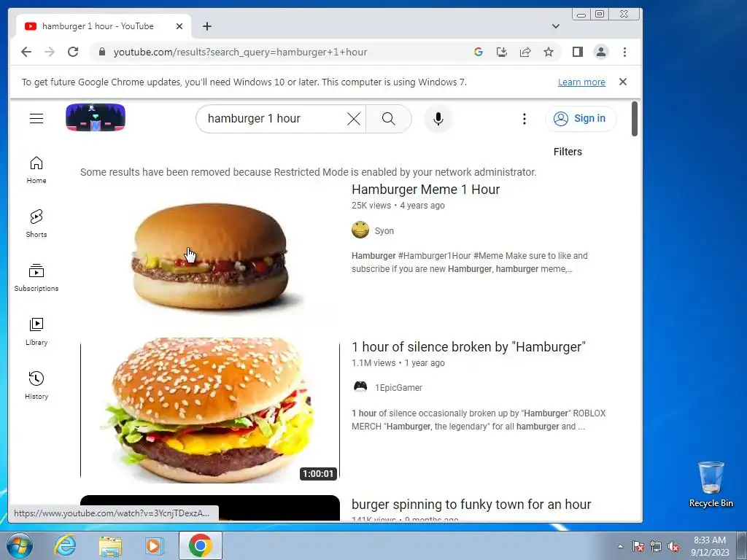Viewport: 747px width, 560px height.
Task: Toggle the Chrome side panel
Action: 578,52
